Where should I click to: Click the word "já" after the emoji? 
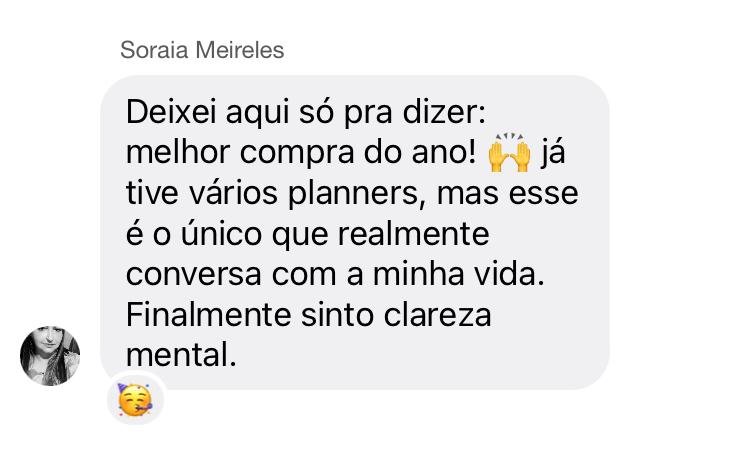[553, 154]
